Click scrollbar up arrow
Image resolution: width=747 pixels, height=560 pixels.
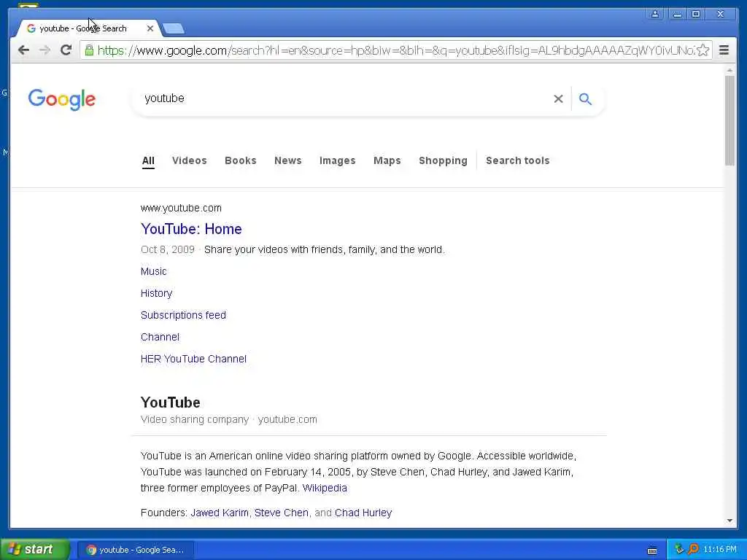(x=729, y=71)
